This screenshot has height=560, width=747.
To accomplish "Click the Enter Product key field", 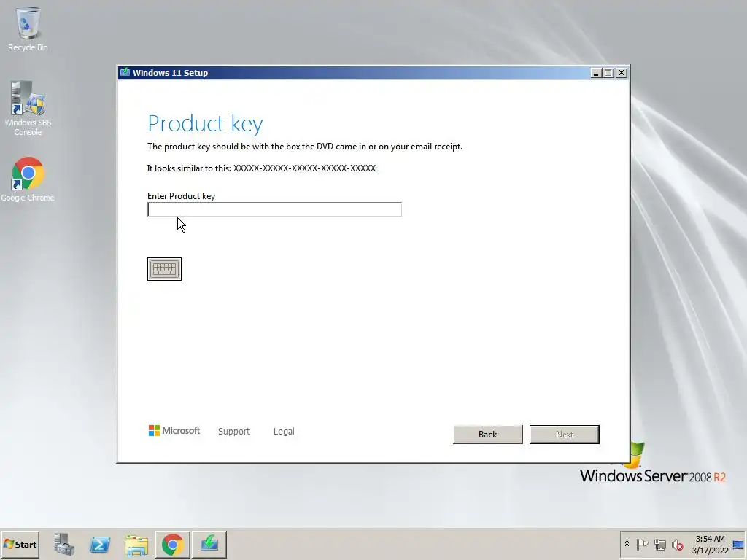I will pos(274,209).
